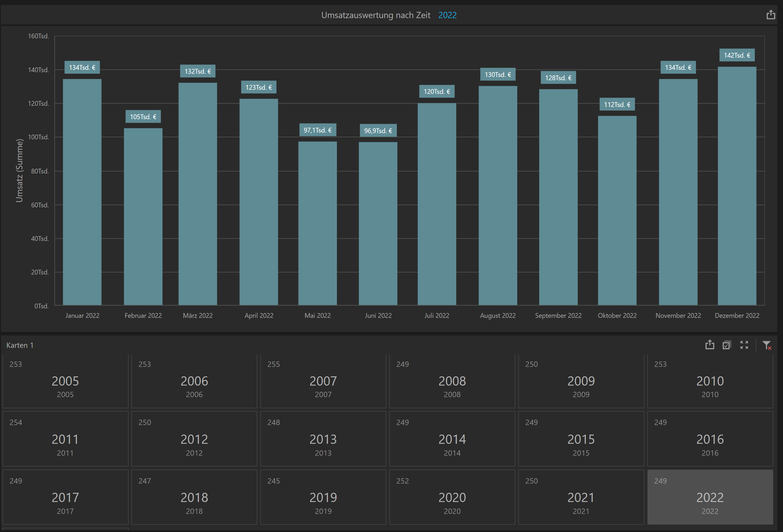The image size is (783, 532).
Task: Select the August 2022 bar
Action: coord(498,196)
